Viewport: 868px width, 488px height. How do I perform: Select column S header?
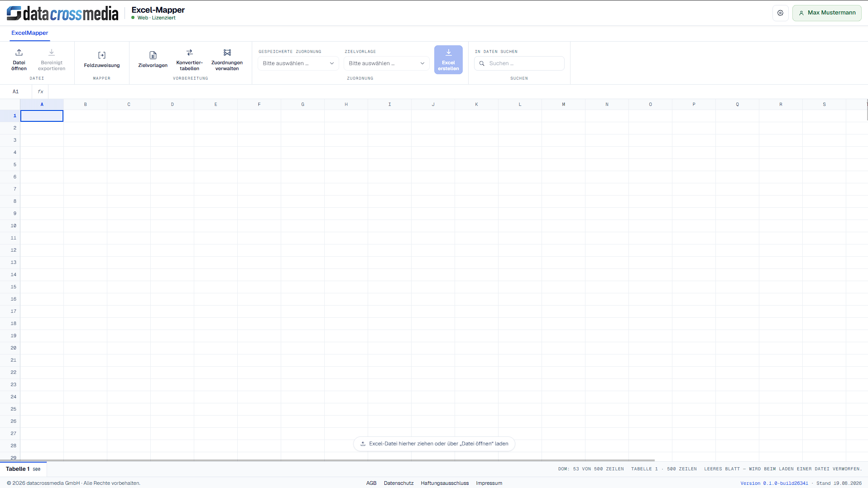point(824,105)
